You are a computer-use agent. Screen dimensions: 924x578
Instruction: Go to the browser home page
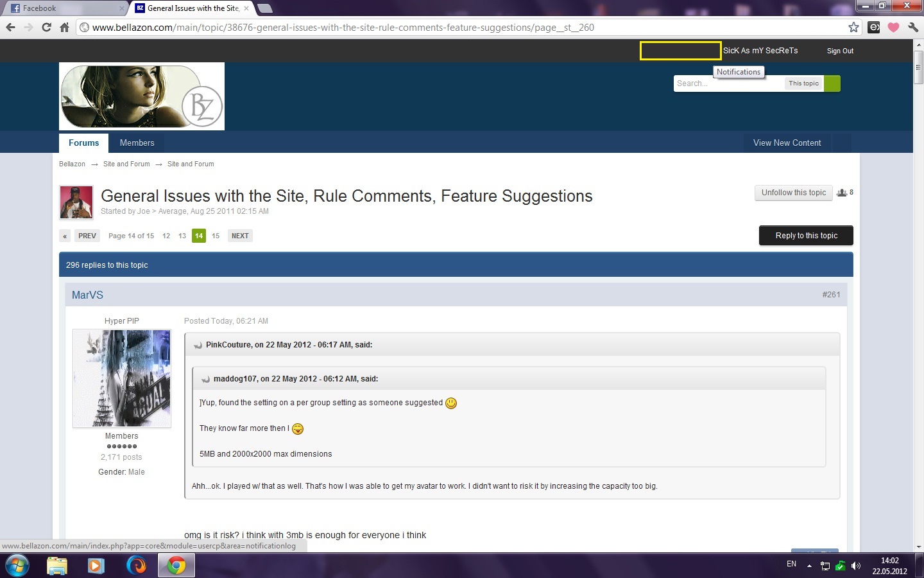pos(64,27)
